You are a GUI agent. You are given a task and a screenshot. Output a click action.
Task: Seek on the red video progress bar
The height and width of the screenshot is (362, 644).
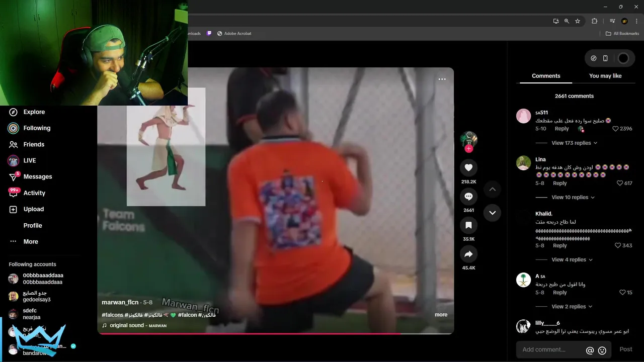point(275,333)
